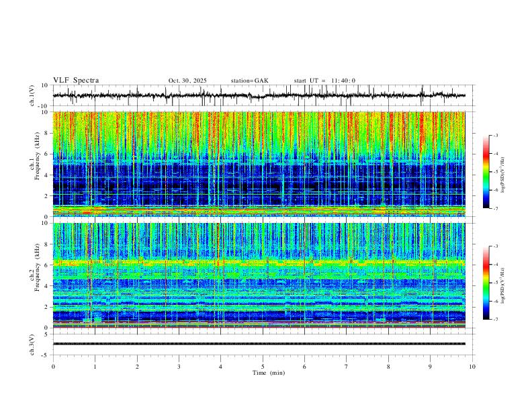Click the 'VLF Spectra' title text

tap(76, 81)
